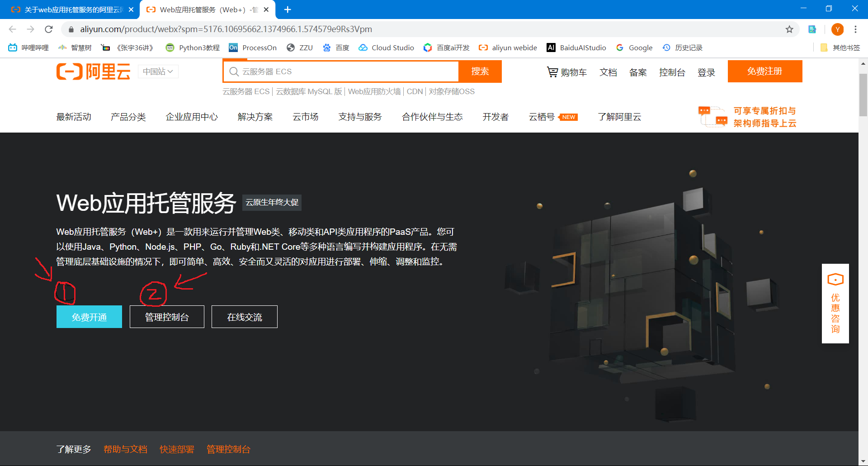This screenshot has width=868, height=466.
Task: Open the Chrome three-dot menu
Action: (855, 29)
